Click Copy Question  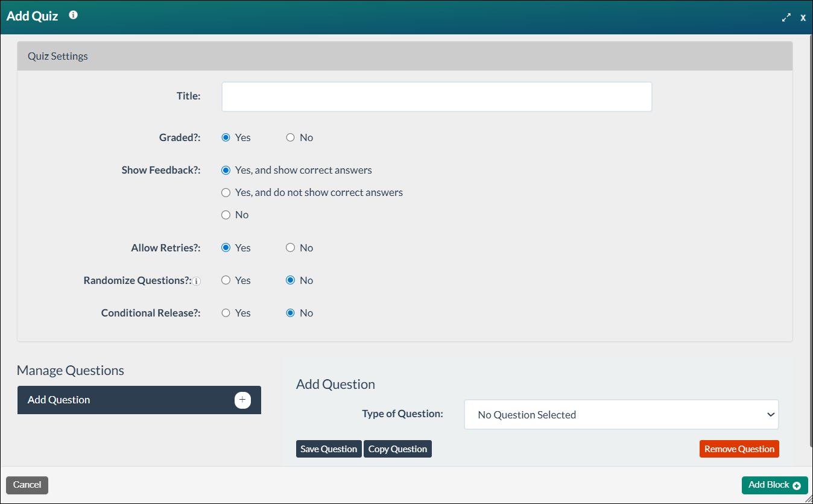tap(397, 449)
